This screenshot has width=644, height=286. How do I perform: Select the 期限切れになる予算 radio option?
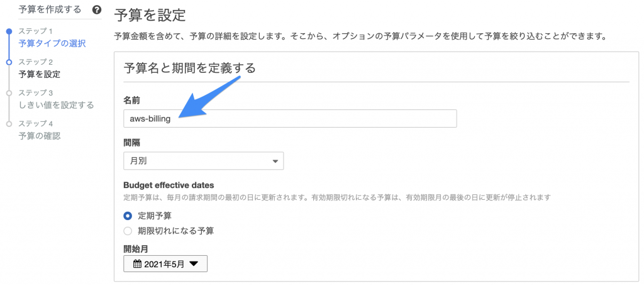tap(128, 231)
